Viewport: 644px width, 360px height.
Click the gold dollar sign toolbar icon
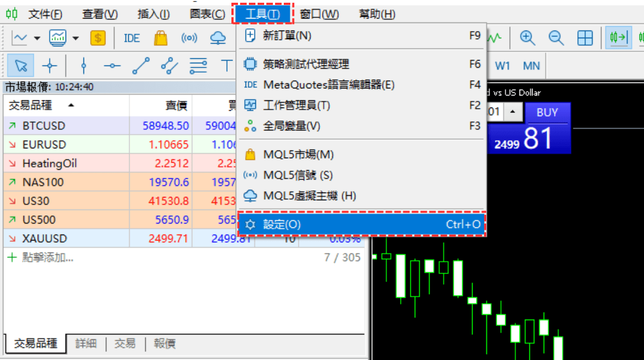(98, 38)
